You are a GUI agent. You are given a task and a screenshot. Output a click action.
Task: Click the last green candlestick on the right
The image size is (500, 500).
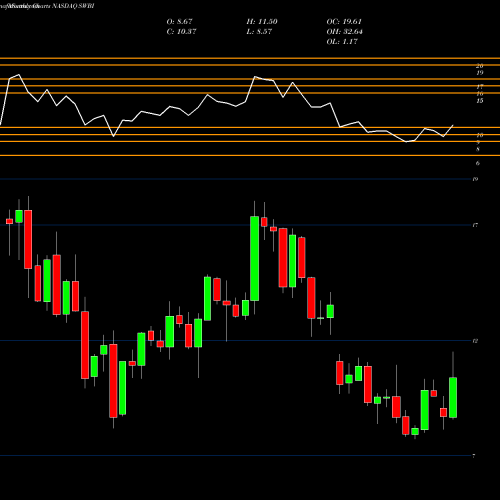pos(453,397)
